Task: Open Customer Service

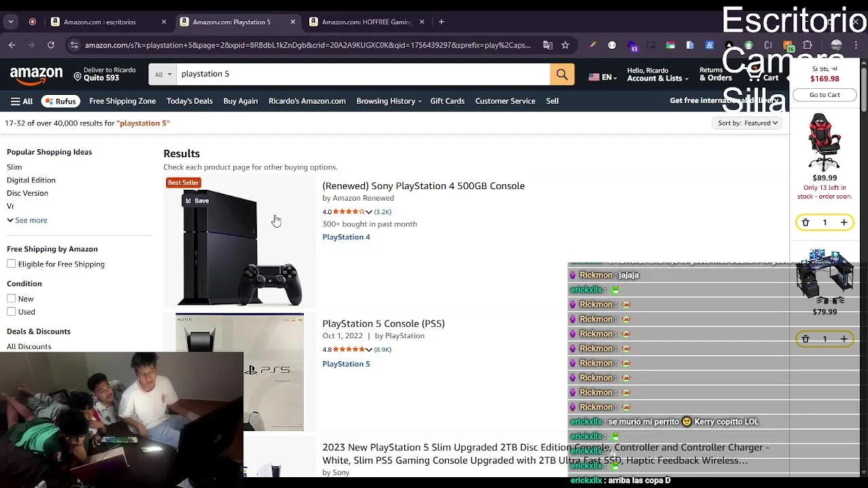Action: point(505,101)
